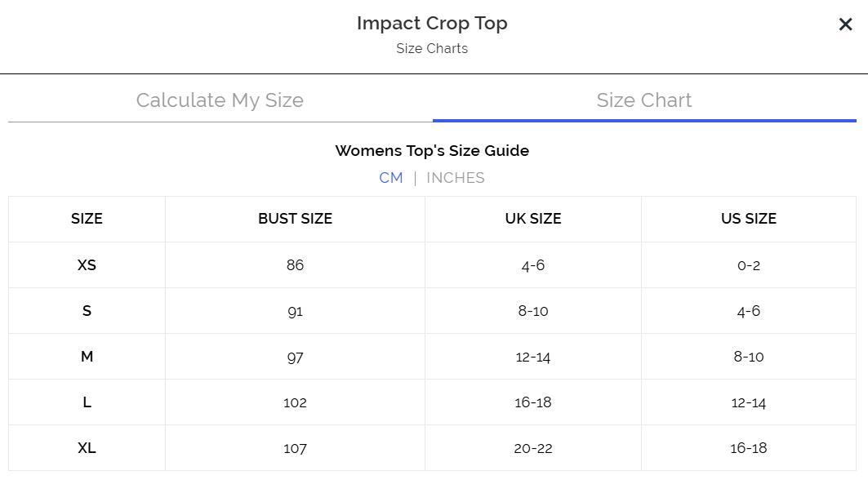Switch to the Calculate My Size tab
Screen dimensions: 868x484
220,100
